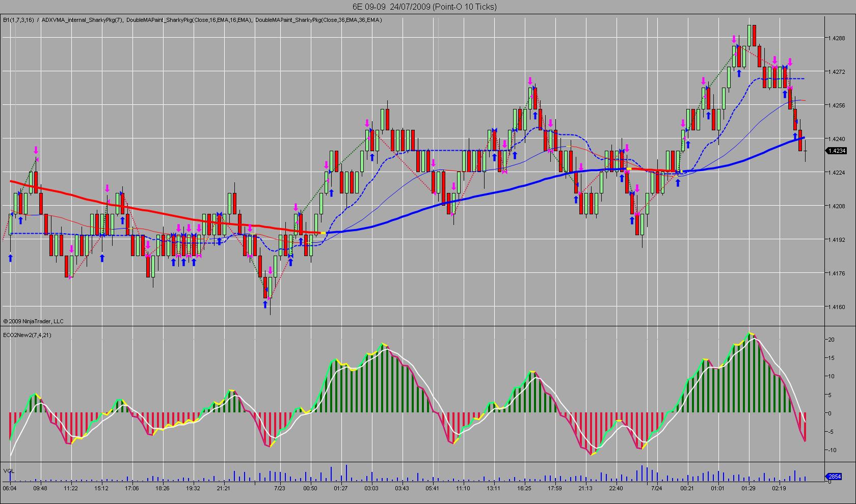
Task: Select the volume value marker 2854
Action: click(834, 477)
